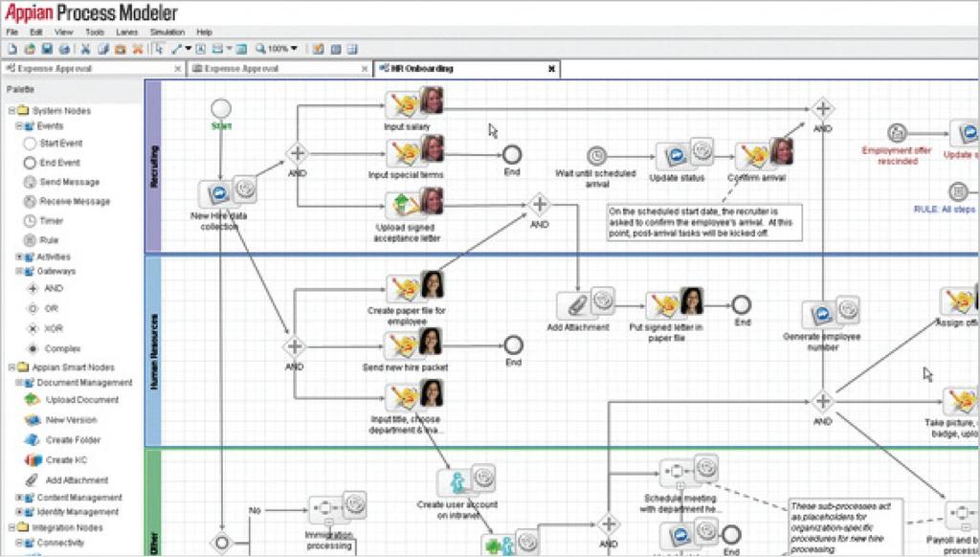Close the HR Onboarding tab

(551, 69)
